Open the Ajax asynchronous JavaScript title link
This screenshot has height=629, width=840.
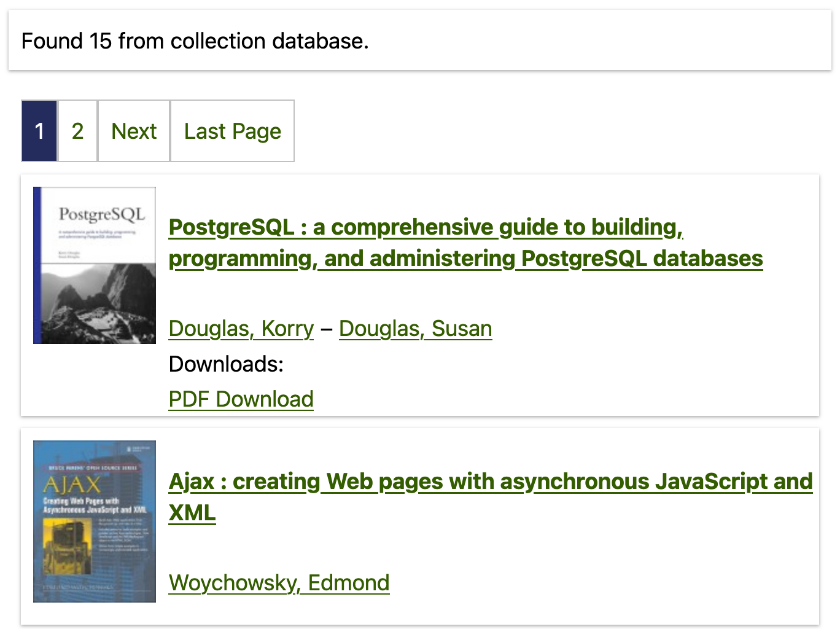click(x=491, y=482)
